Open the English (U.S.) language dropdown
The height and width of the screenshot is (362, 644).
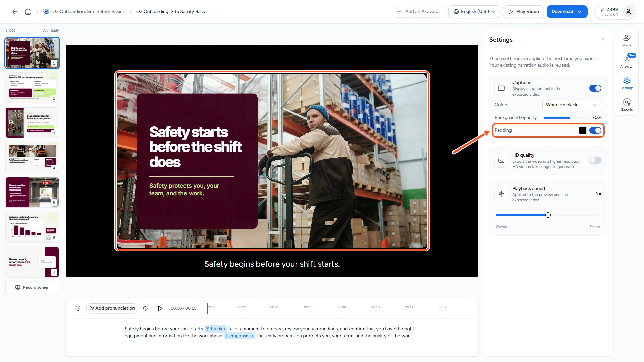tap(474, 12)
